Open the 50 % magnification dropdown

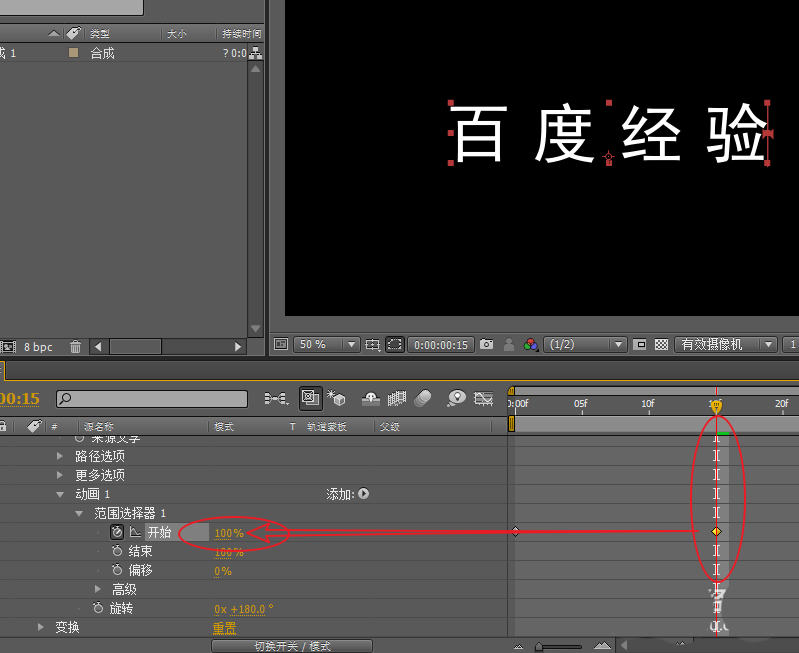pos(326,345)
